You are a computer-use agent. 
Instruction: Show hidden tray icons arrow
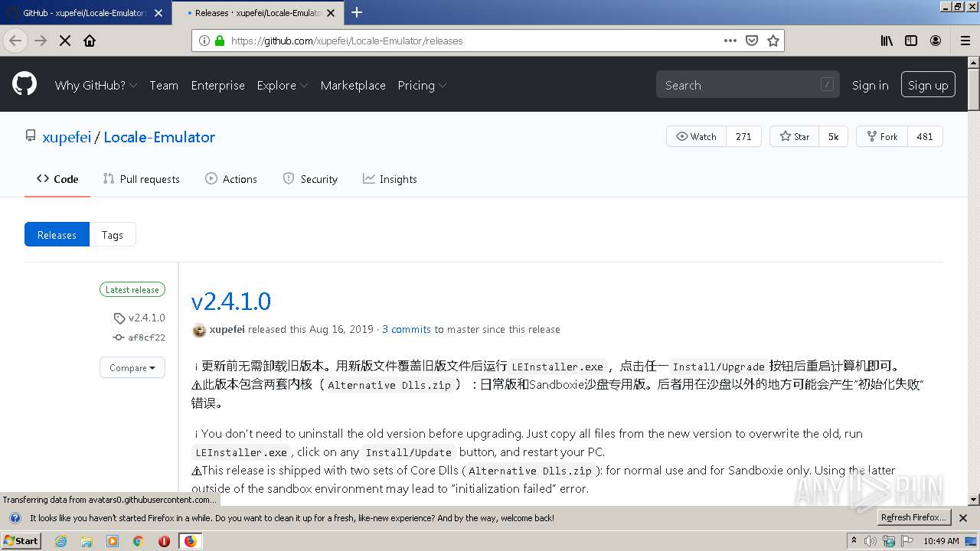click(x=854, y=541)
